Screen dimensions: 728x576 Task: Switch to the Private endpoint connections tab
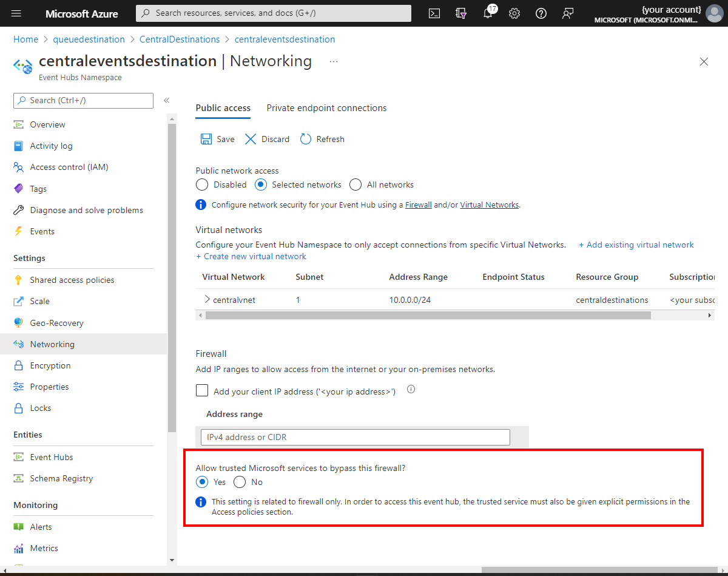click(326, 107)
